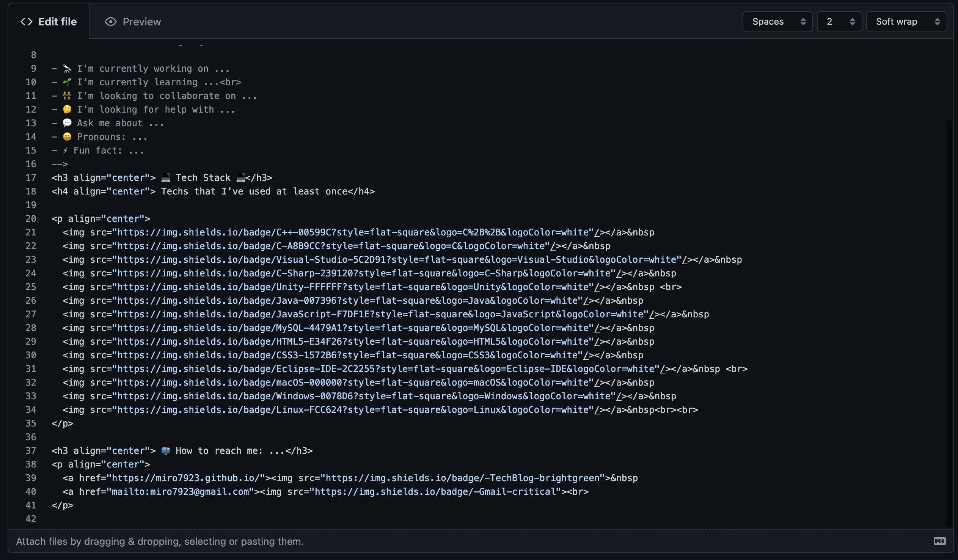Click line 18 'Techs that I've used at least once'
Viewport: 958px width, 560px height.
tap(254, 191)
